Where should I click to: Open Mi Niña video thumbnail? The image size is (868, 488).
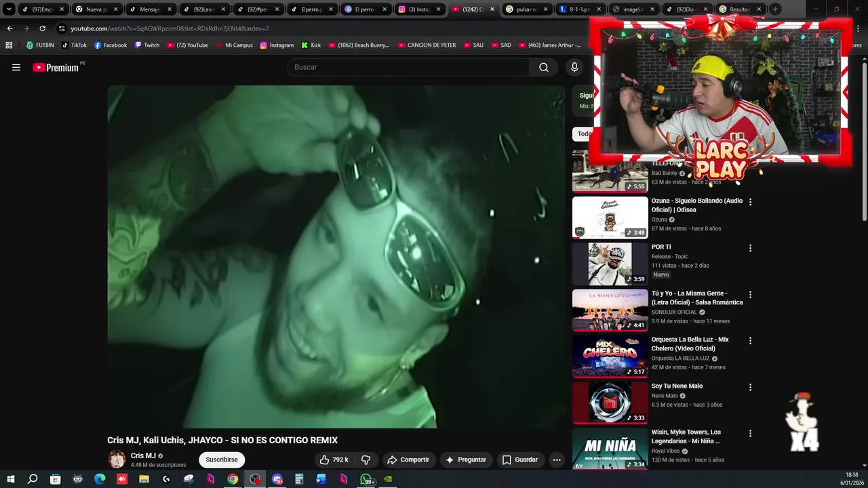tap(610, 449)
